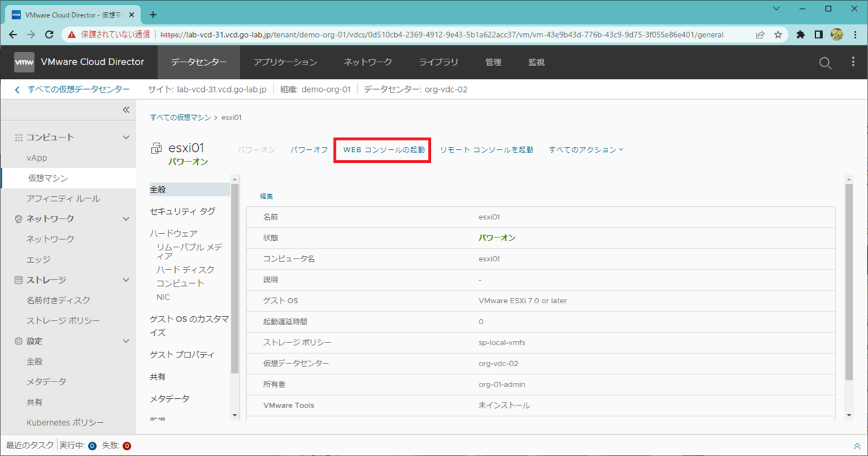This screenshot has width=868, height=456.
Task: Click the not-secure warning triangle icon
Action: click(73, 34)
